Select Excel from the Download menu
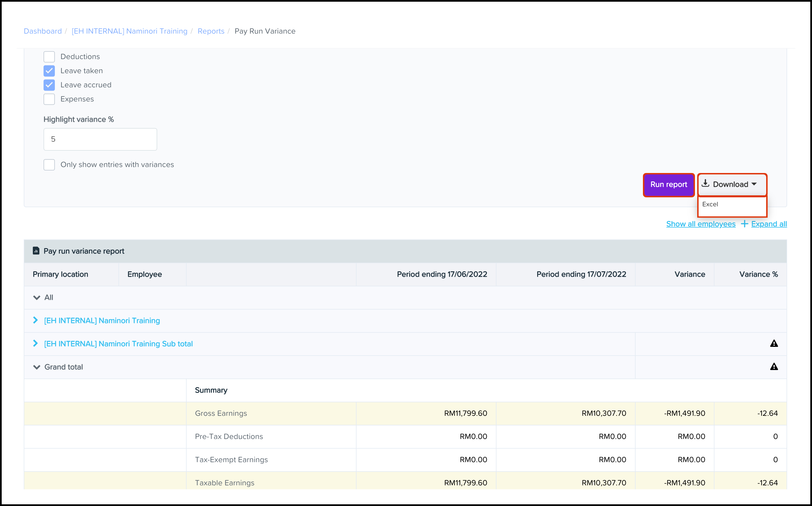Screen dimensions: 812x506 point(710,204)
